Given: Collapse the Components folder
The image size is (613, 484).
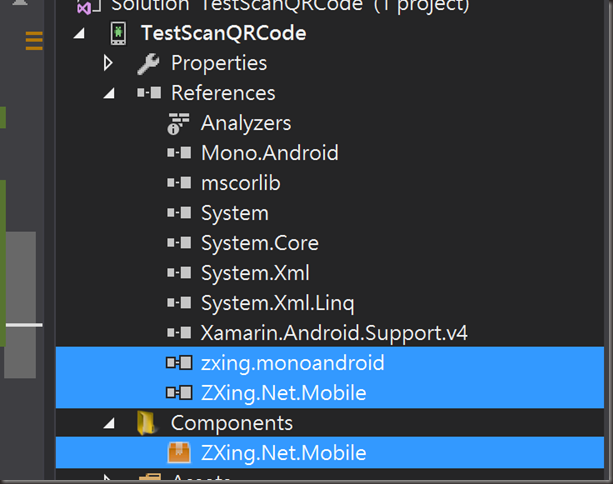Looking at the screenshot, I should tap(110, 423).
